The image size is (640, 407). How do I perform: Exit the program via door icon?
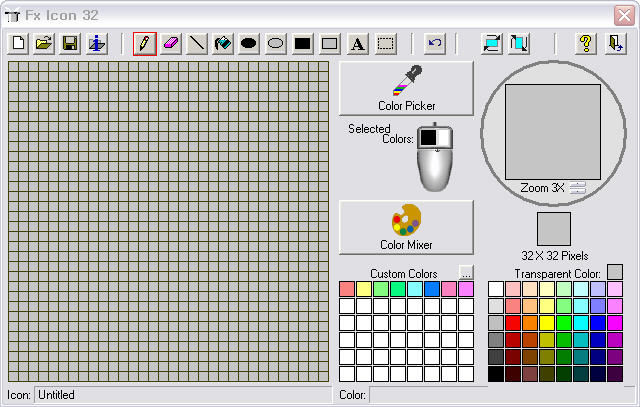click(x=616, y=43)
